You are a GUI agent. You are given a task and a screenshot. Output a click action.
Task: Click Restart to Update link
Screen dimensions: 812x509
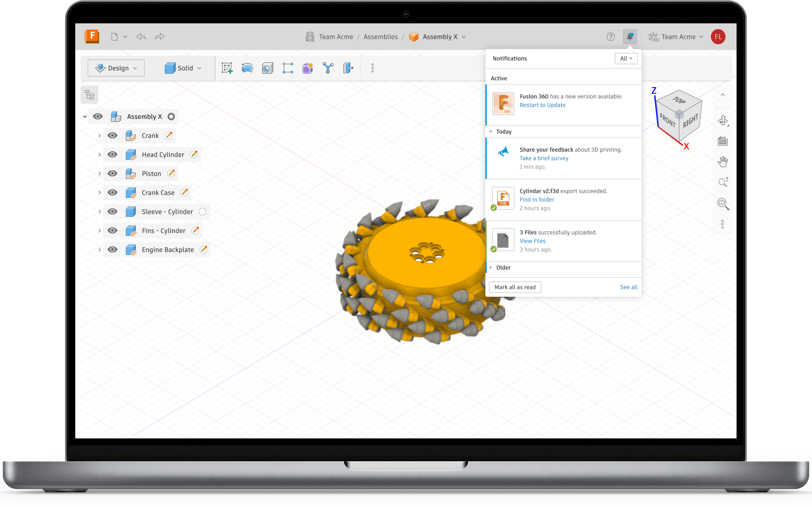[x=542, y=105]
